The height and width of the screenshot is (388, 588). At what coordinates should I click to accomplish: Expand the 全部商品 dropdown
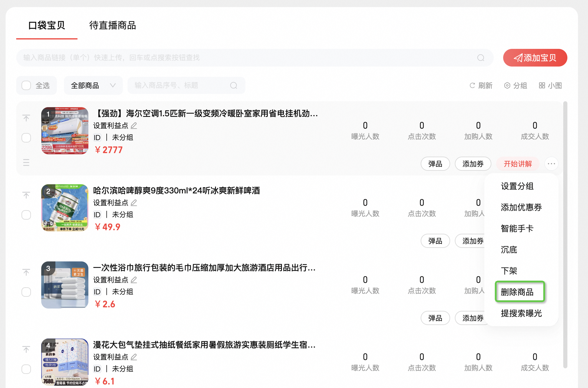coord(93,85)
